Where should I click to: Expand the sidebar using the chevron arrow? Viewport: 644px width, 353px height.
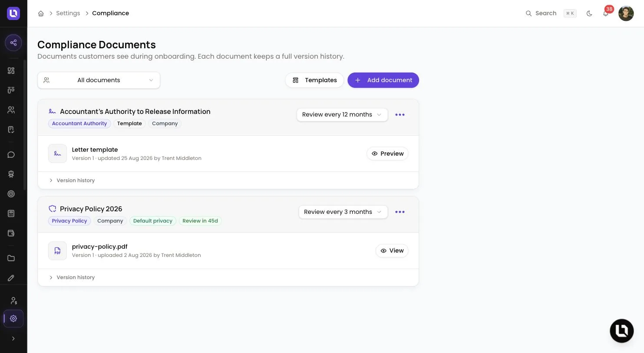pyautogui.click(x=13, y=339)
